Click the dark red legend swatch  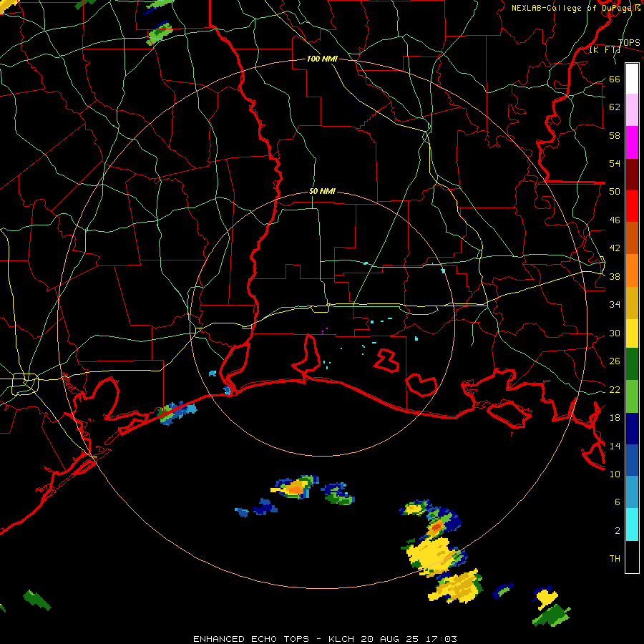(632, 174)
